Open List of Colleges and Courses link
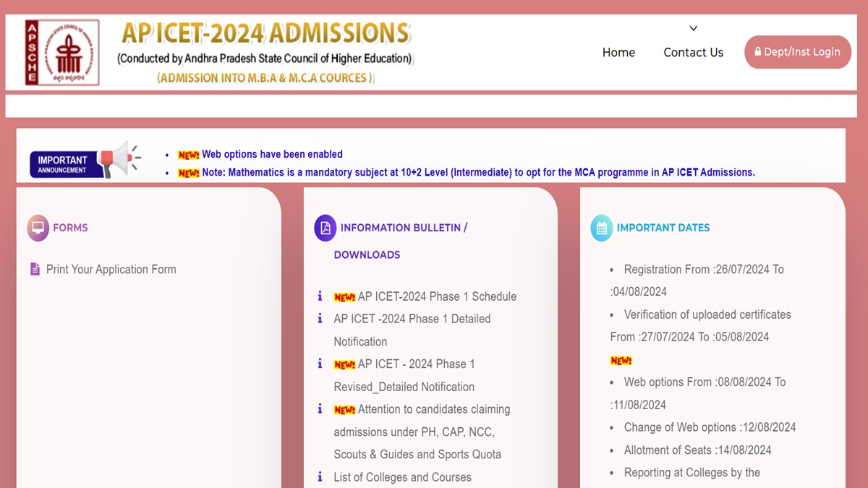 point(402,477)
